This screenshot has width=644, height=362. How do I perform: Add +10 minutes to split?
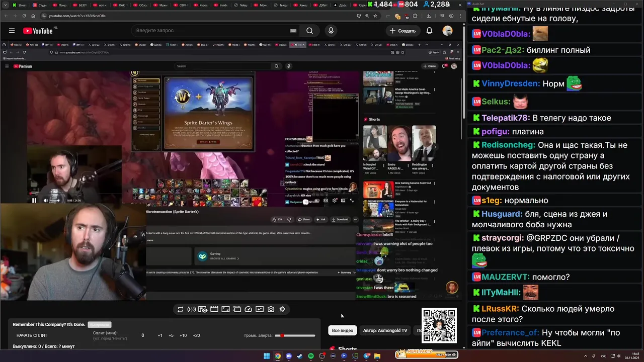pos(183,335)
